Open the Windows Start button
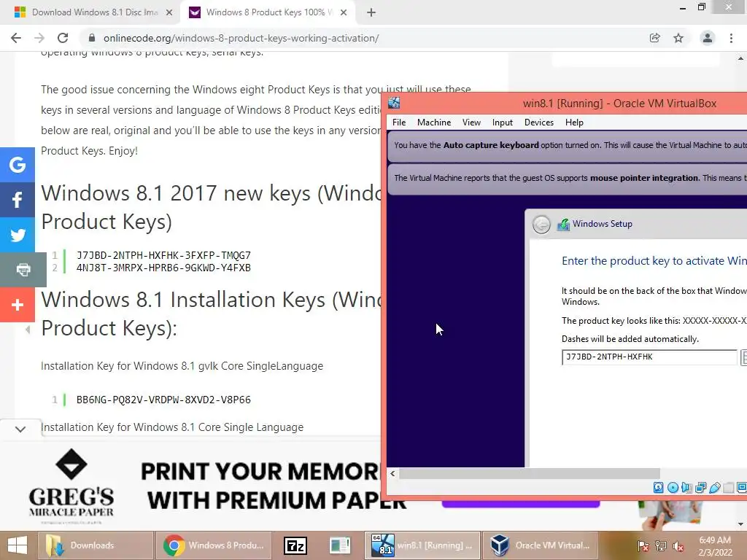 coord(18,545)
